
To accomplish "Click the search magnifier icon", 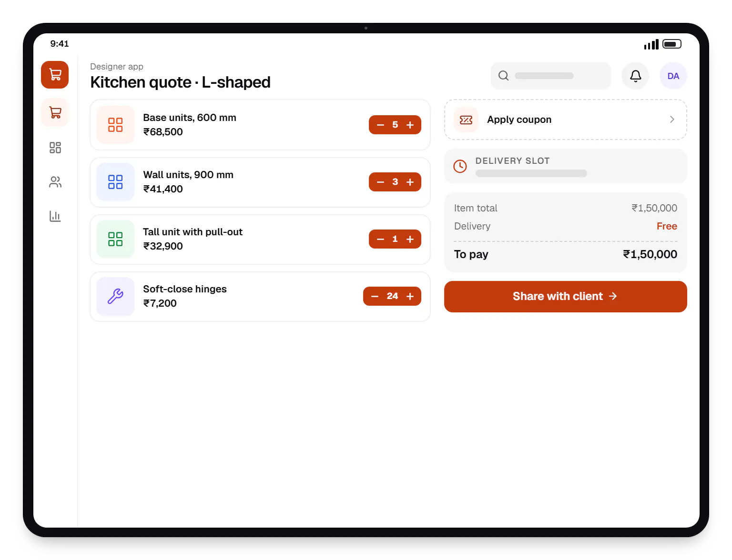I will pyautogui.click(x=504, y=76).
